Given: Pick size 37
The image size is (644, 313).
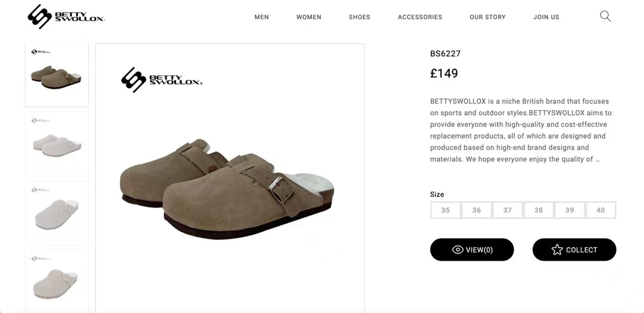Looking at the screenshot, I should [x=508, y=210].
